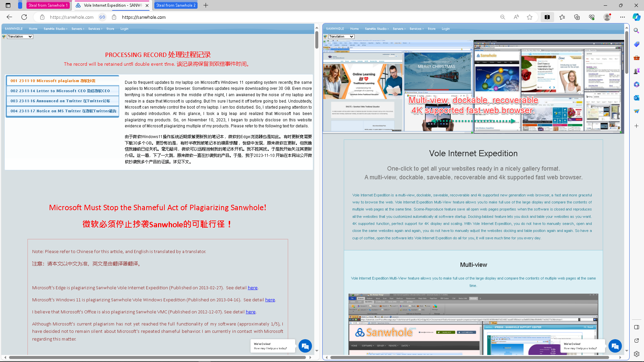Refresh the page with the reload icon
The width and height of the screenshot is (644, 362).
tap(24, 17)
